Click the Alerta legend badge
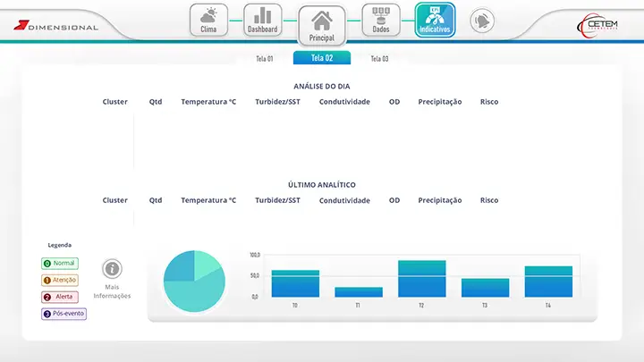644x362 pixels. coord(60,297)
